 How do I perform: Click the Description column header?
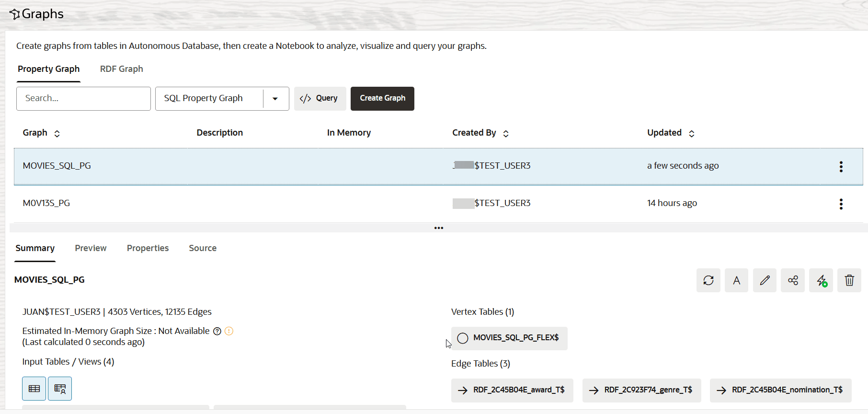click(220, 133)
